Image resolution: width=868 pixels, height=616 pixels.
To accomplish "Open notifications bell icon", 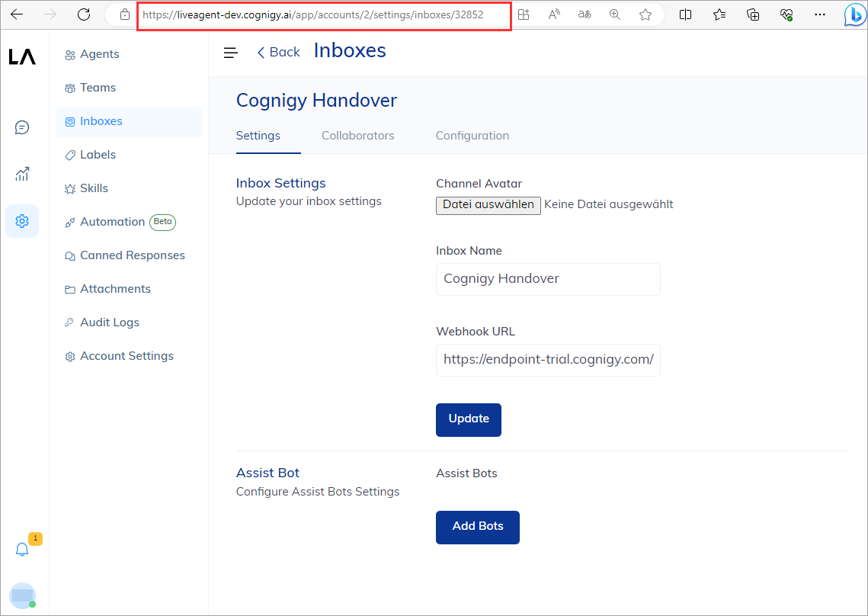I will pyautogui.click(x=22, y=549).
